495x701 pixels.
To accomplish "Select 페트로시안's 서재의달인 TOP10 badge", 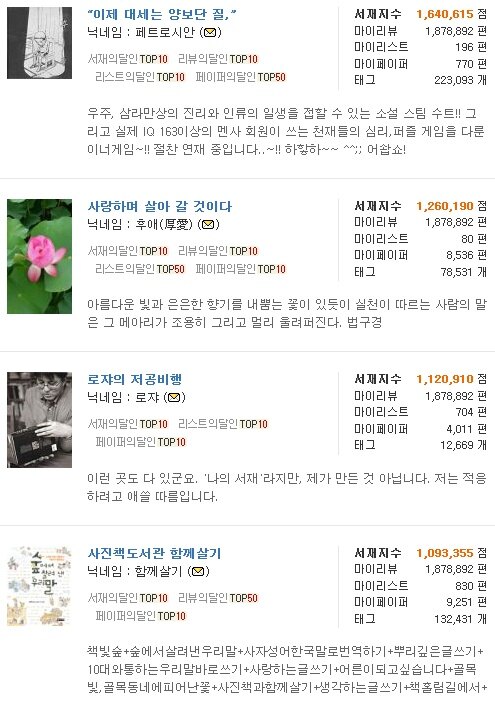I will pyautogui.click(x=127, y=59).
